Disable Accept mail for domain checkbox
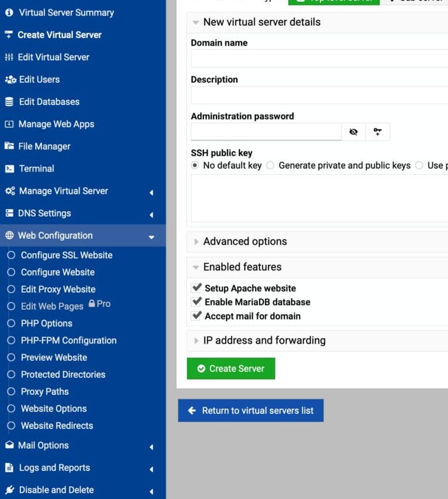 [x=197, y=316]
